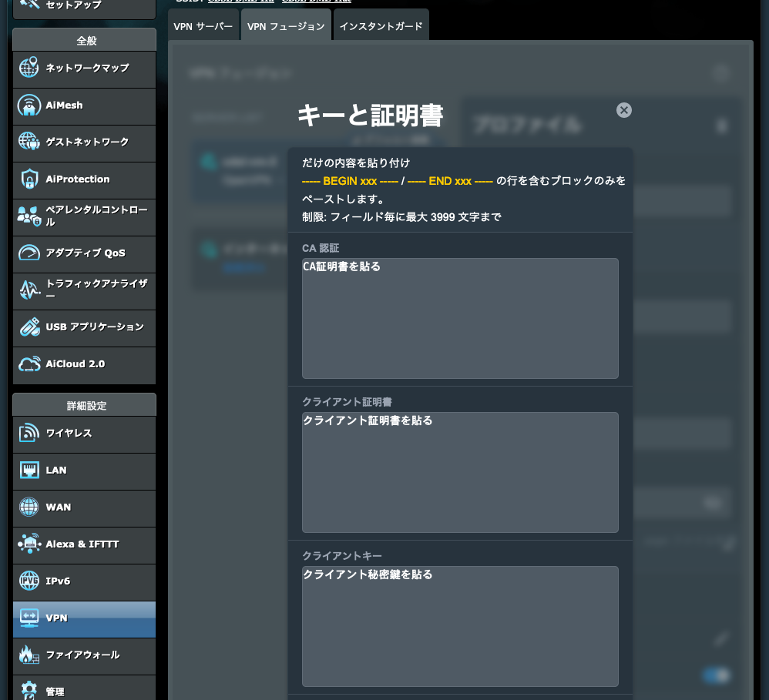Select the AiMesh section

pyautogui.click(x=65, y=106)
